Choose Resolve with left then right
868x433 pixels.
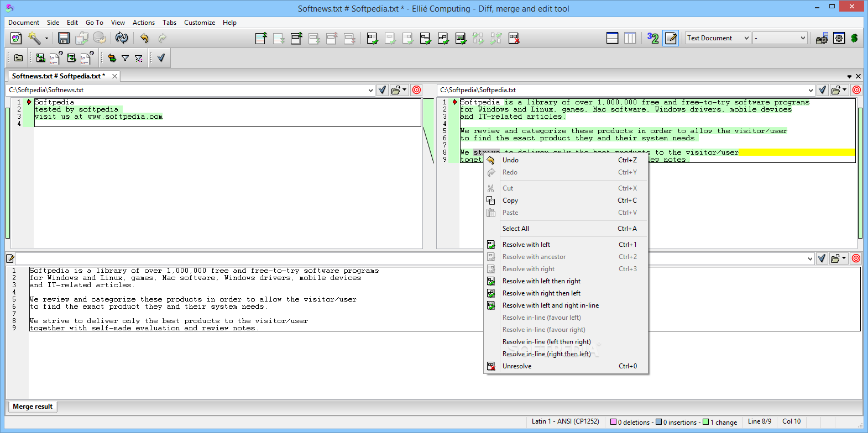pyautogui.click(x=566, y=281)
